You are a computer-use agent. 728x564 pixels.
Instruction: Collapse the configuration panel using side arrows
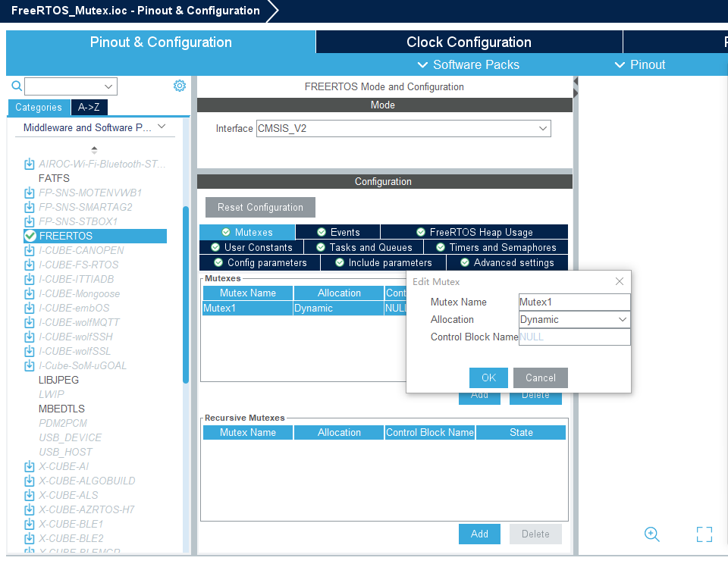tap(576, 88)
